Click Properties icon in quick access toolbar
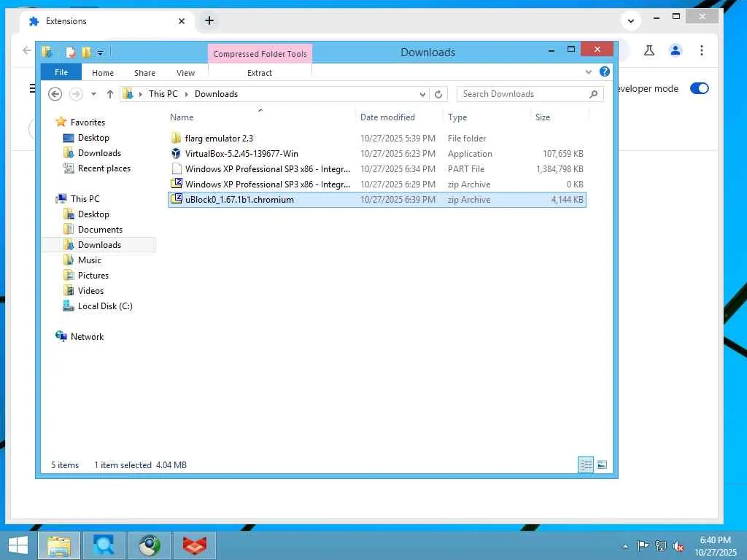This screenshot has width=747, height=560. (71, 52)
